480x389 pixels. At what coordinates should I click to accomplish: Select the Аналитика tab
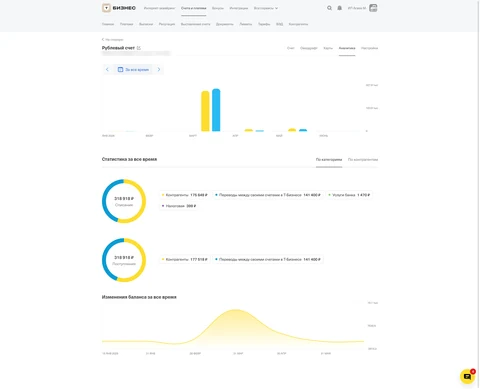pyautogui.click(x=347, y=48)
